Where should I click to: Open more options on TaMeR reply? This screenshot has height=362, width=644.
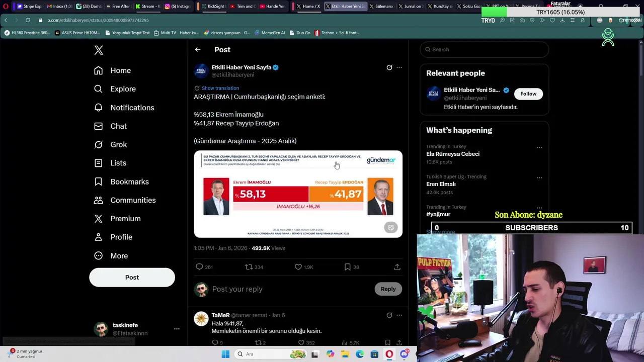pos(399,315)
